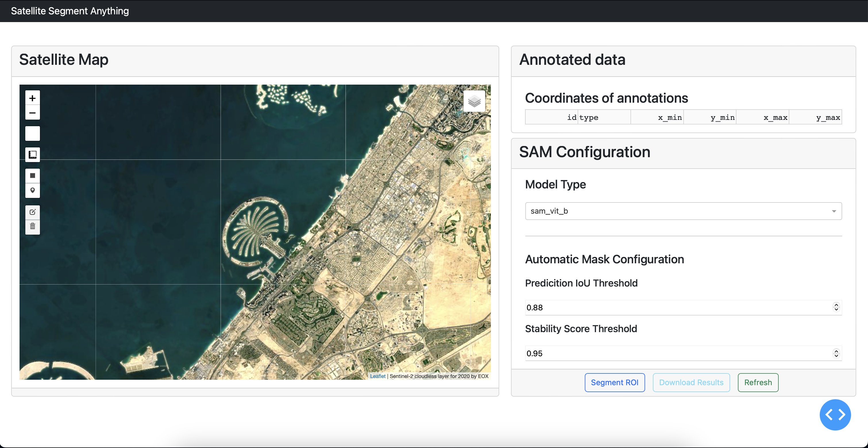This screenshot has height=448, width=868.
Task: Click the sam_vit_b dropdown arrow
Action: (x=834, y=211)
